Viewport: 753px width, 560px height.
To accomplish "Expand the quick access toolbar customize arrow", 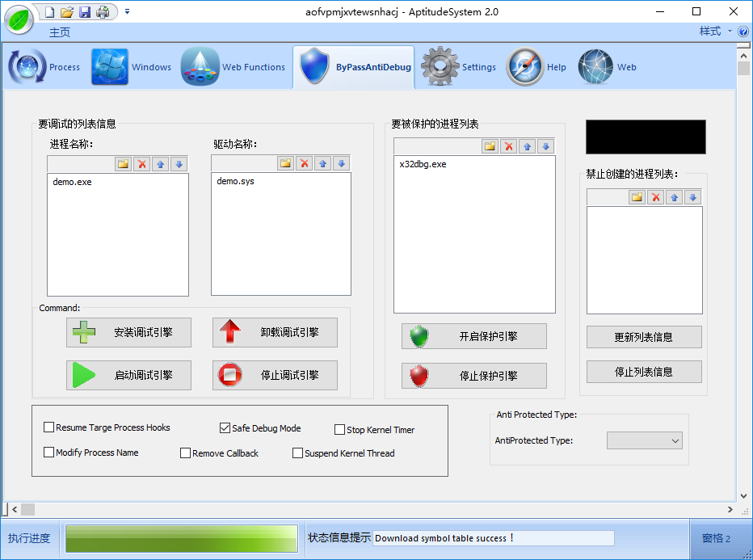I will coord(128,11).
